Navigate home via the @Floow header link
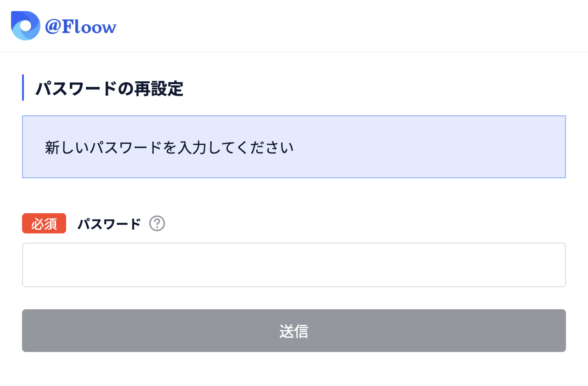This screenshot has height=386, width=588. coord(64,26)
